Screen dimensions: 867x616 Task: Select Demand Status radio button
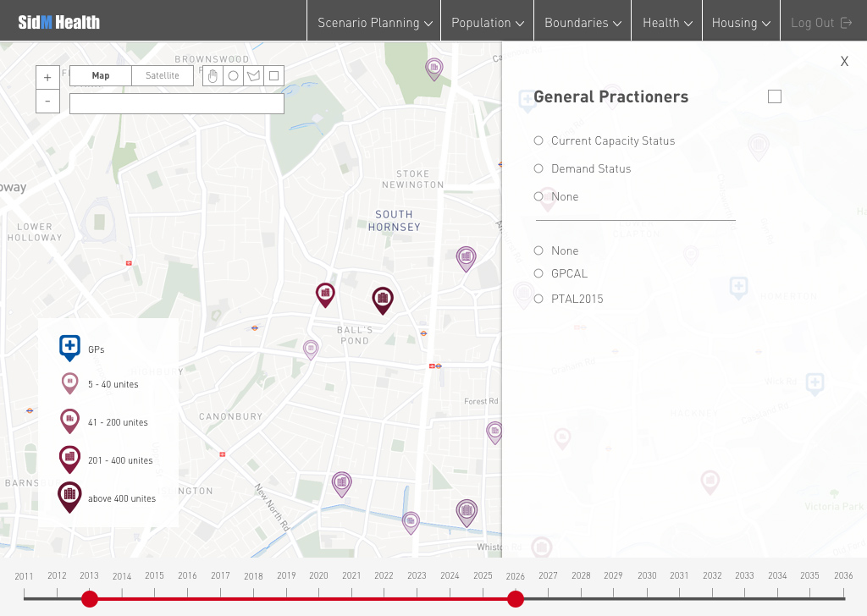point(538,169)
